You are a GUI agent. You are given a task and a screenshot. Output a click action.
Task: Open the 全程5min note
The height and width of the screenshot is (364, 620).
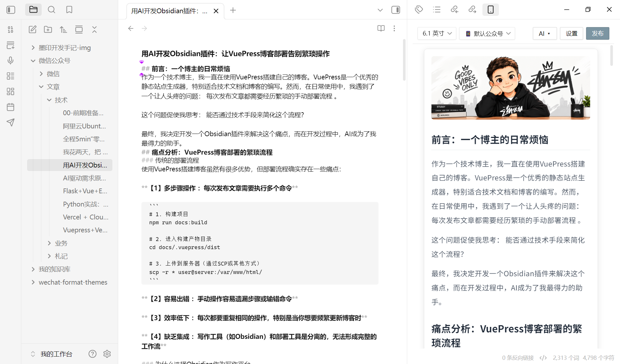click(83, 139)
